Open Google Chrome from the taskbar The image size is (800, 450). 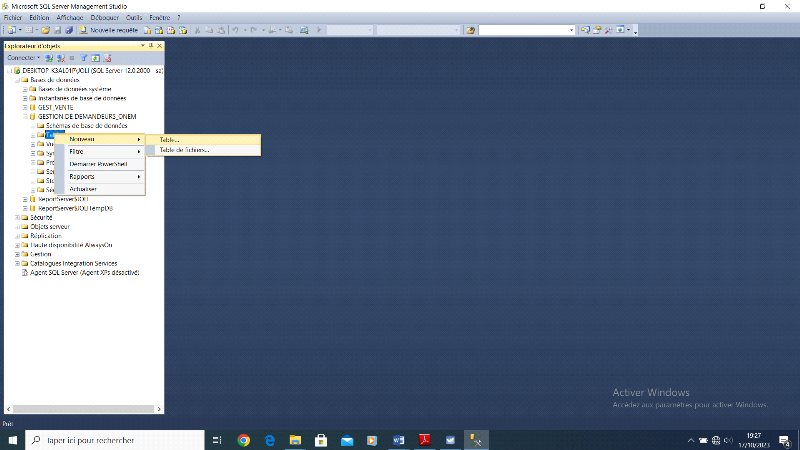point(244,440)
